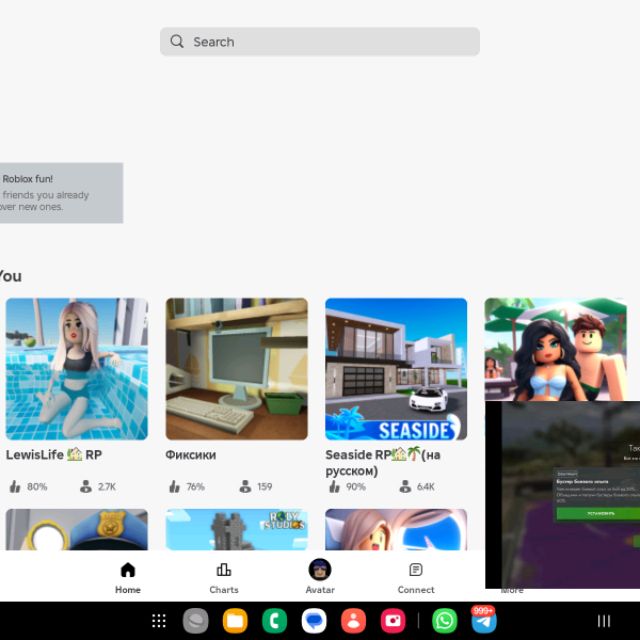Open the apps grid in the taskbar

click(159, 621)
